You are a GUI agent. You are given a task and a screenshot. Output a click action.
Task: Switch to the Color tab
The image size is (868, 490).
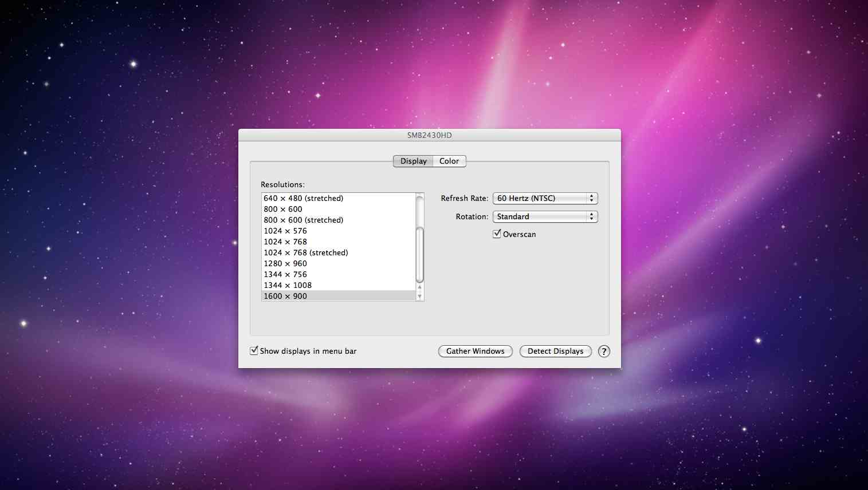(449, 161)
